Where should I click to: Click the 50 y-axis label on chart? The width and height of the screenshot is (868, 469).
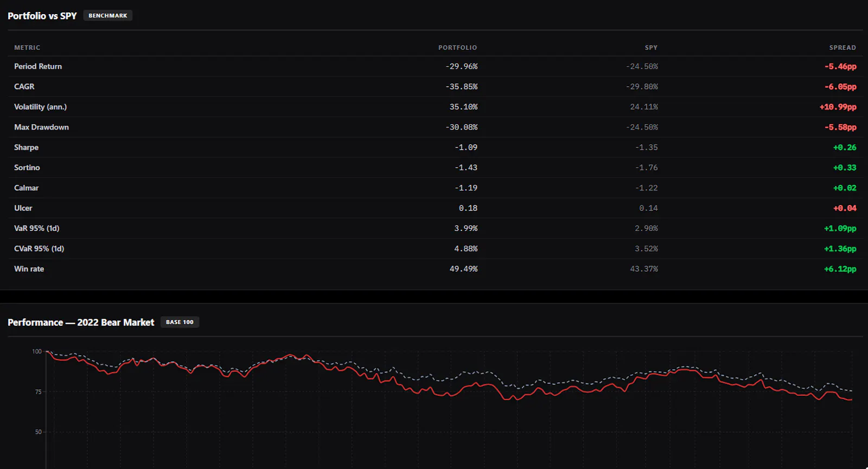[x=38, y=432]
